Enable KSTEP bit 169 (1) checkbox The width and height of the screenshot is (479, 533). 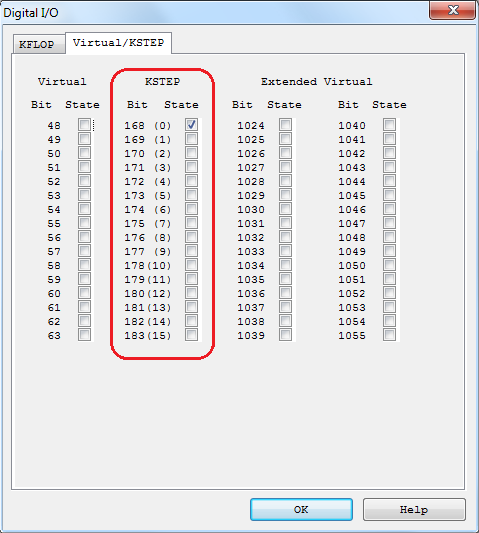click(191, 139)
